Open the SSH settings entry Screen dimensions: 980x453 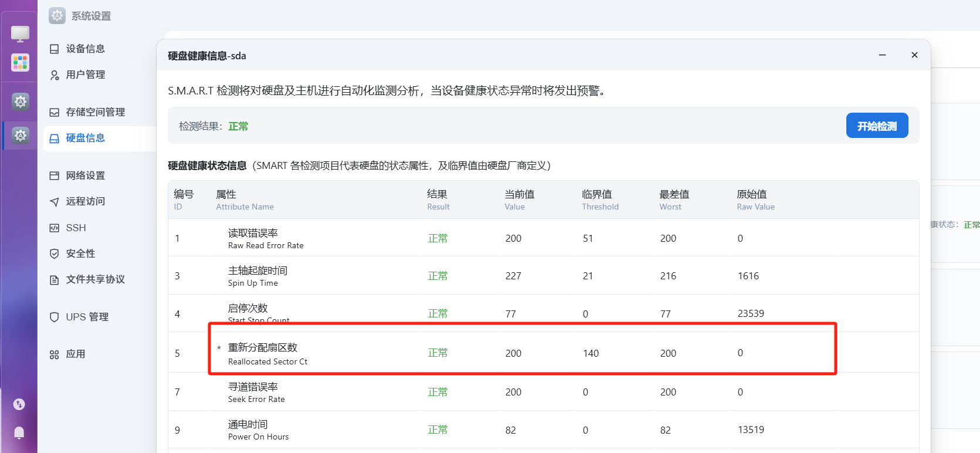[76, 228]
